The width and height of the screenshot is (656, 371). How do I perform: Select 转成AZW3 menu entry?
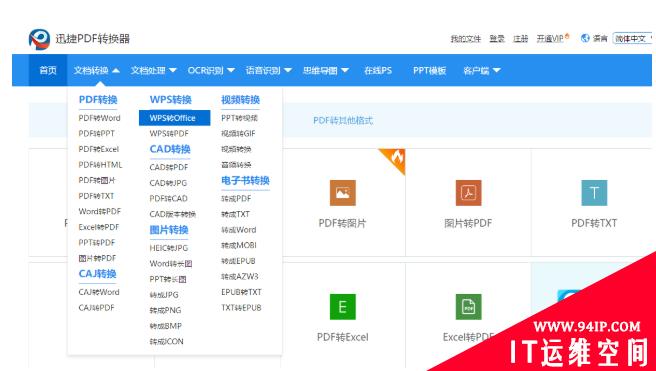click(240, 276)
